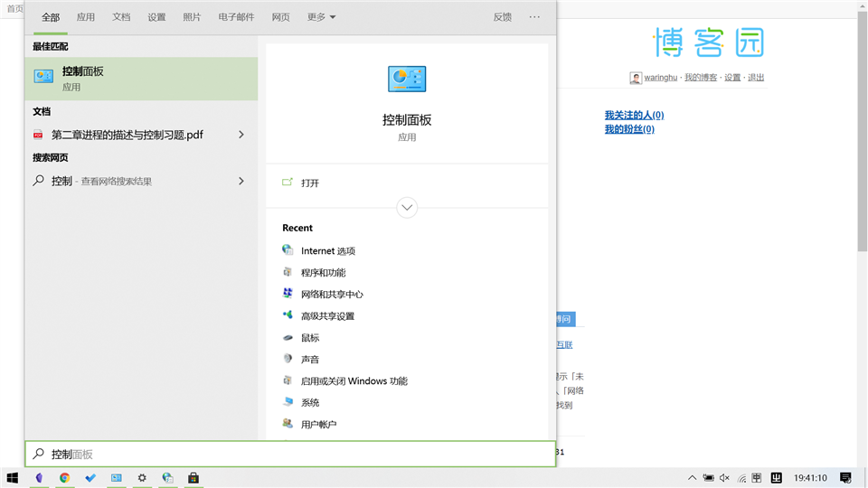Screen dimensions: 868x488
Task: Open 我的粉丝(0) link
Action: pos(629,129)
